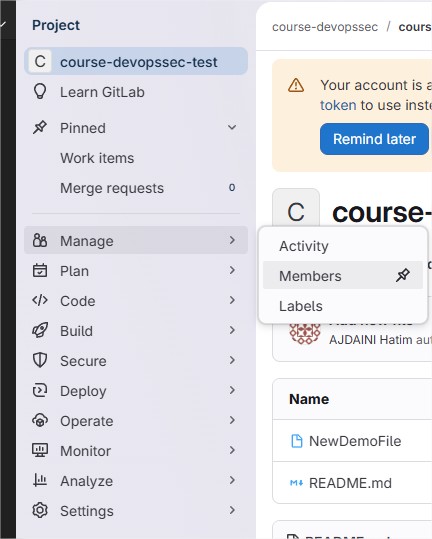This screenshot has height=539, width=432.
Task: Click the Name column header
Action: [309, 399]
